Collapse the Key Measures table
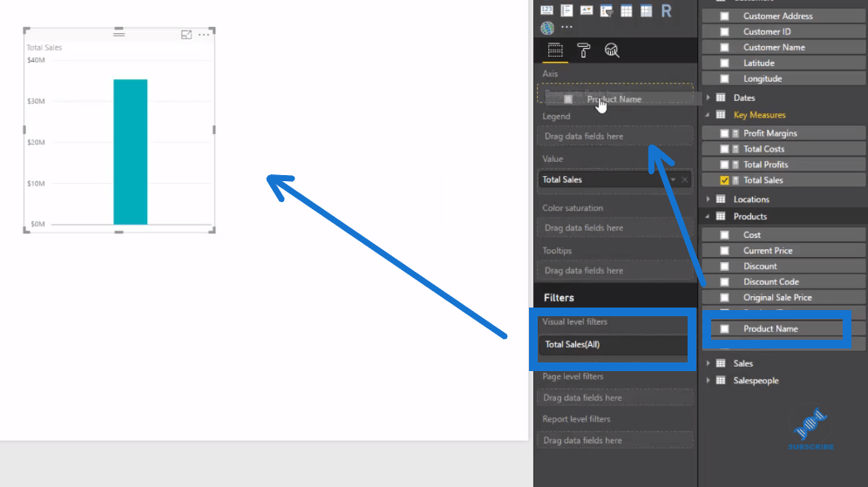 click(708, 115)
